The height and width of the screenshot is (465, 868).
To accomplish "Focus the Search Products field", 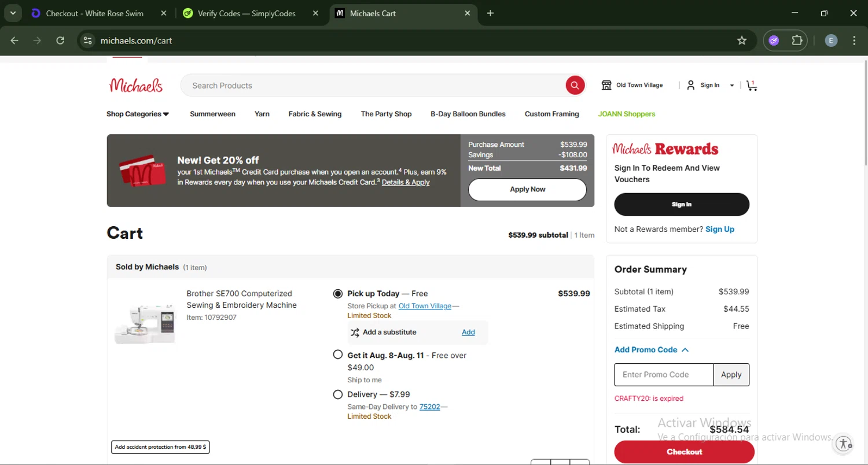I will pyautogui.click(x=373, y=86).
